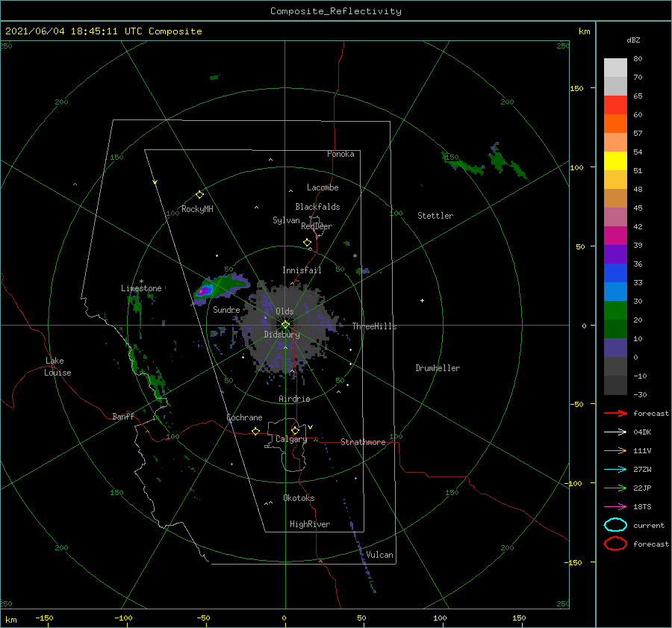
Task: Click the white plus marker west of Drumheller
Action: pyautogui.click(x=422, y=300)
